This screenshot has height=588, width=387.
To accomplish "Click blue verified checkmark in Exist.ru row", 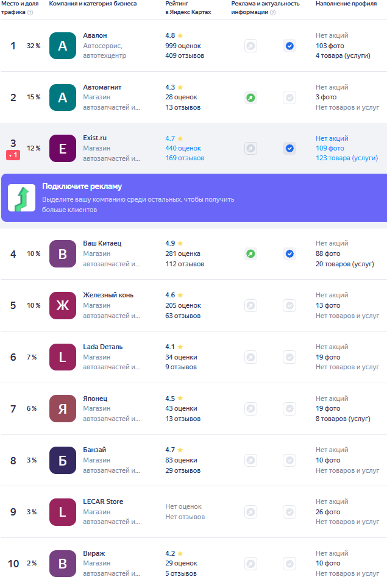I will [x=289, y=148].
